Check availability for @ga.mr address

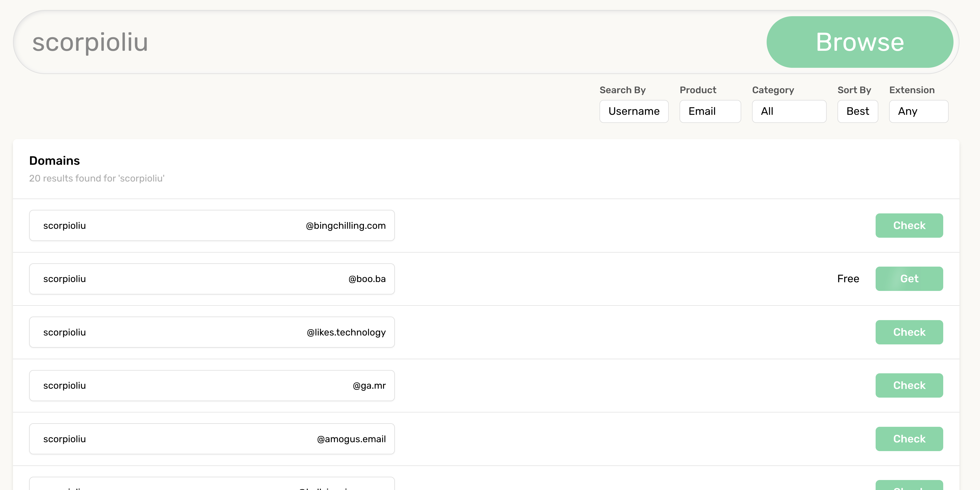tap(909, 385)
